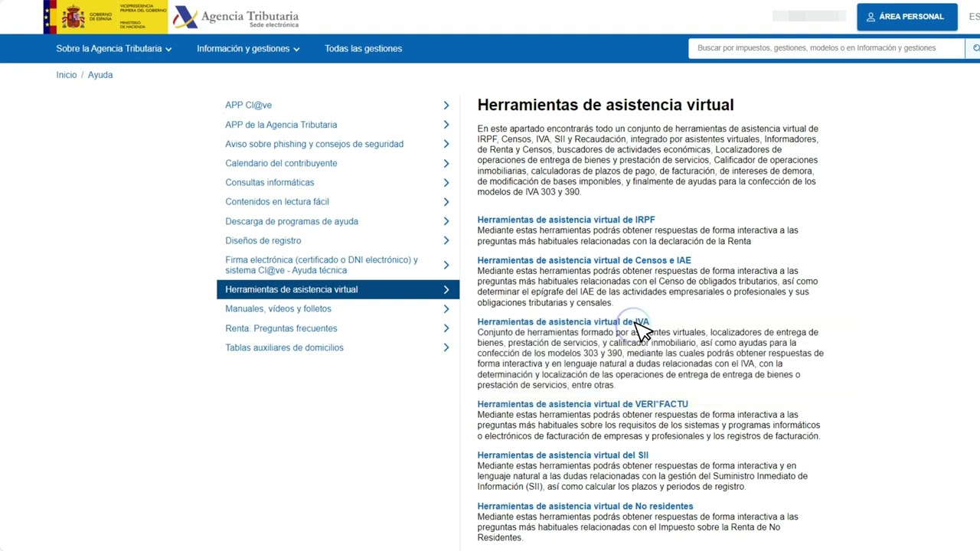The width and height of the screenshot is (980, 551).
Task: Click chevron next to Consultas informáticas
Action: [446, 182]
